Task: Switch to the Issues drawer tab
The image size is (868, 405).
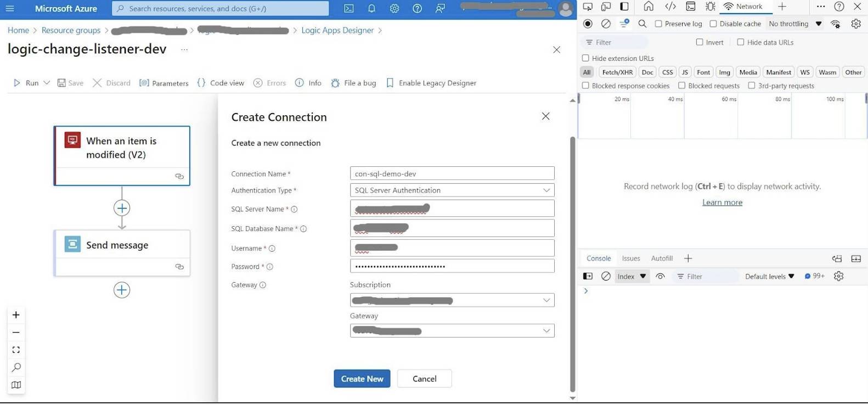Action: click(x=631, y=258)
